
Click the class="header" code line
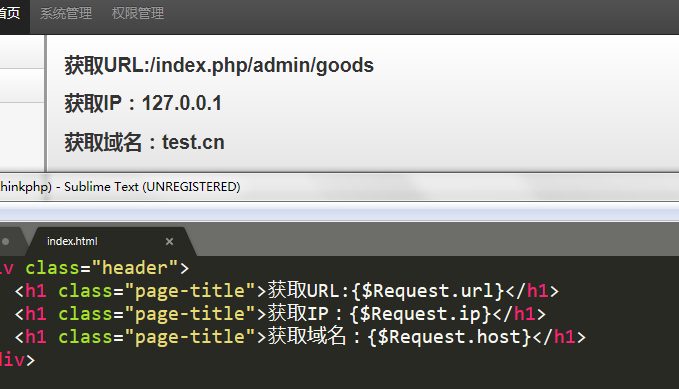pos(95,268)
